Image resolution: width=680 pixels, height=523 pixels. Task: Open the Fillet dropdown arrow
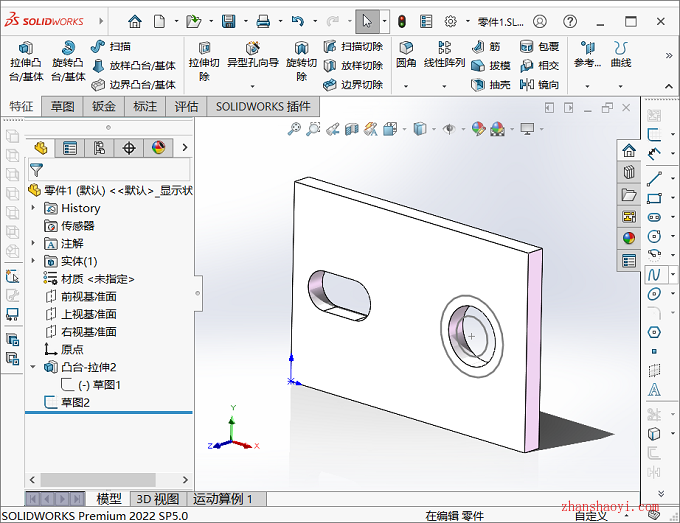click(x=406, y=87)
